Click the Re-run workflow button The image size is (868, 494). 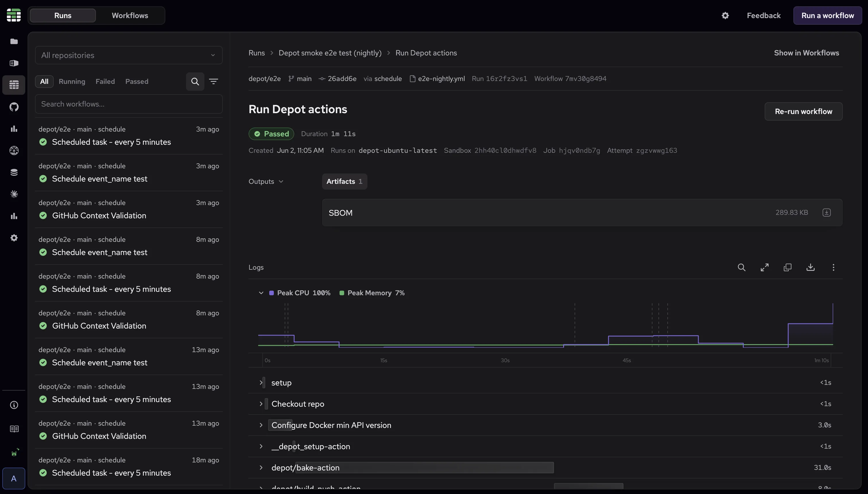[804, 112]
